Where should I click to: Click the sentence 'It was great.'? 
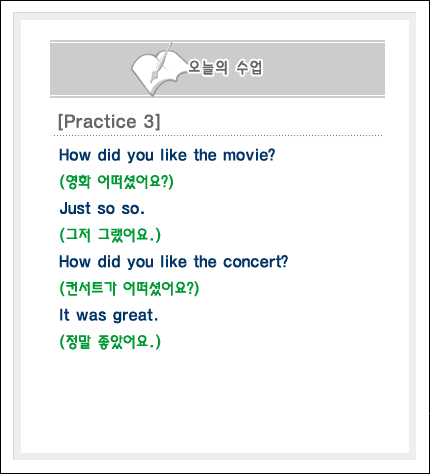pyautogui.click(x=108, y=315)
